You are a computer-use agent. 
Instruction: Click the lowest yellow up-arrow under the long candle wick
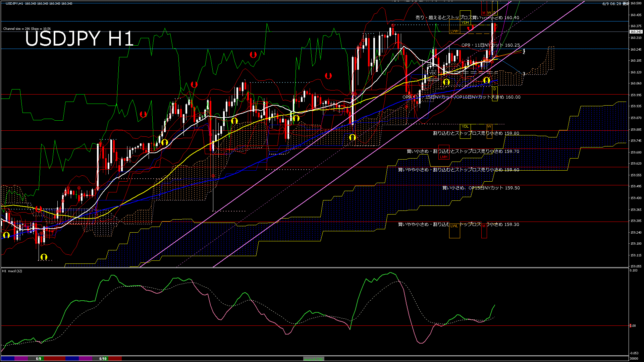point(44,257)
